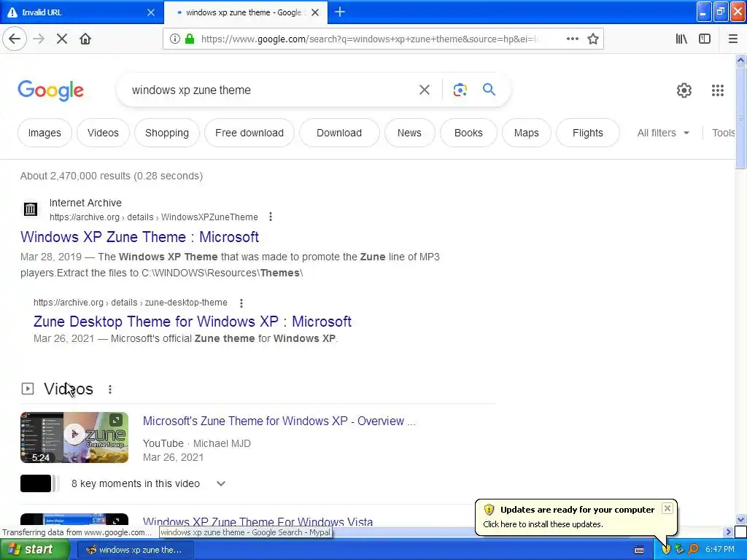The image size is (747, 560).
Task: Open the Google apps grid
Action: 718,90
